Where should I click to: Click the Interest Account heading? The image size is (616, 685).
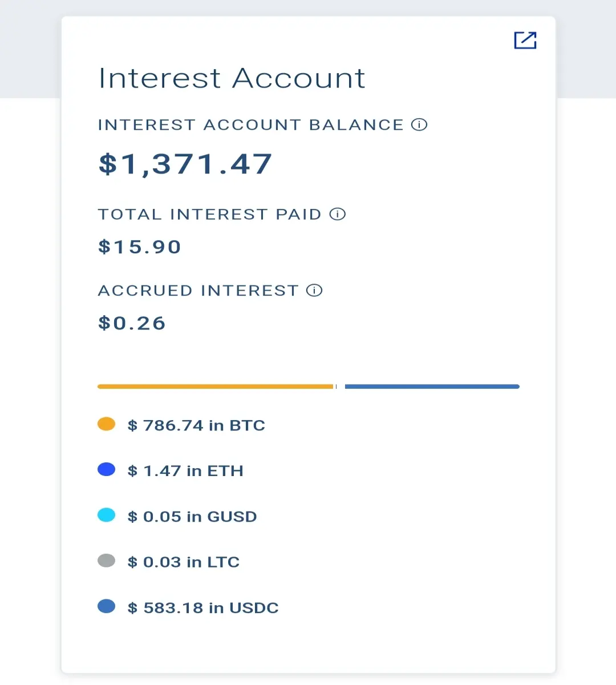pyautogui.click(x=232, y=78)
